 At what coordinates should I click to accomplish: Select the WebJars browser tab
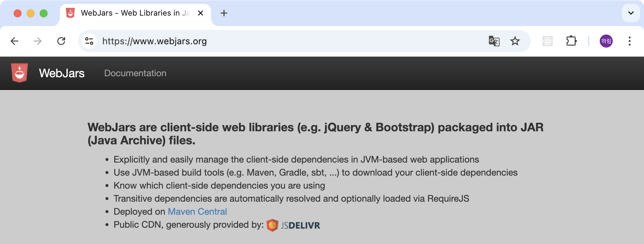click(x=135, y=13)
